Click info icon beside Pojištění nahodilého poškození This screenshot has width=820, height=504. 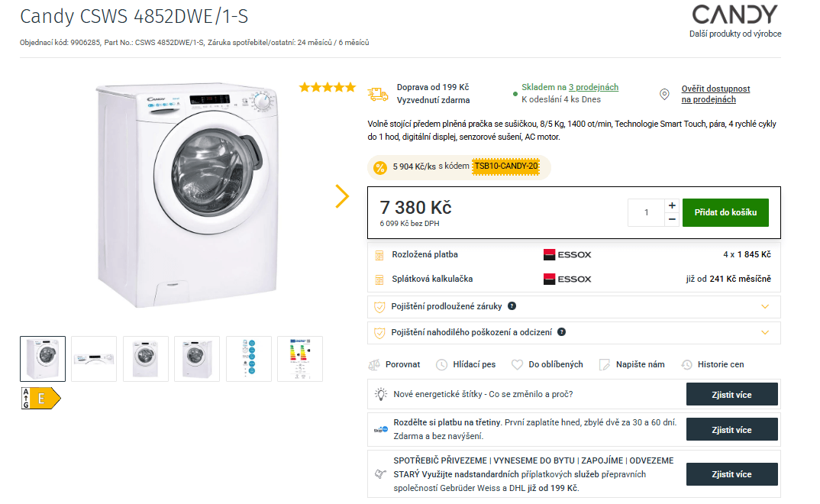click(x=561, y=332)
